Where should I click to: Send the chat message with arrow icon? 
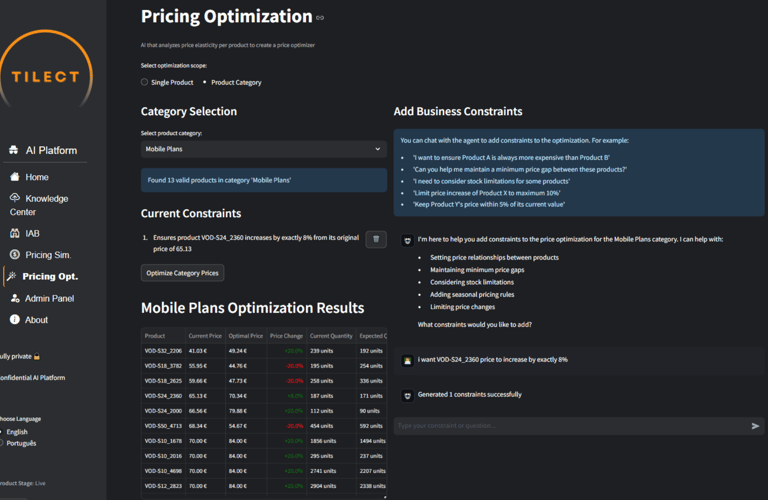coord(755,426)
